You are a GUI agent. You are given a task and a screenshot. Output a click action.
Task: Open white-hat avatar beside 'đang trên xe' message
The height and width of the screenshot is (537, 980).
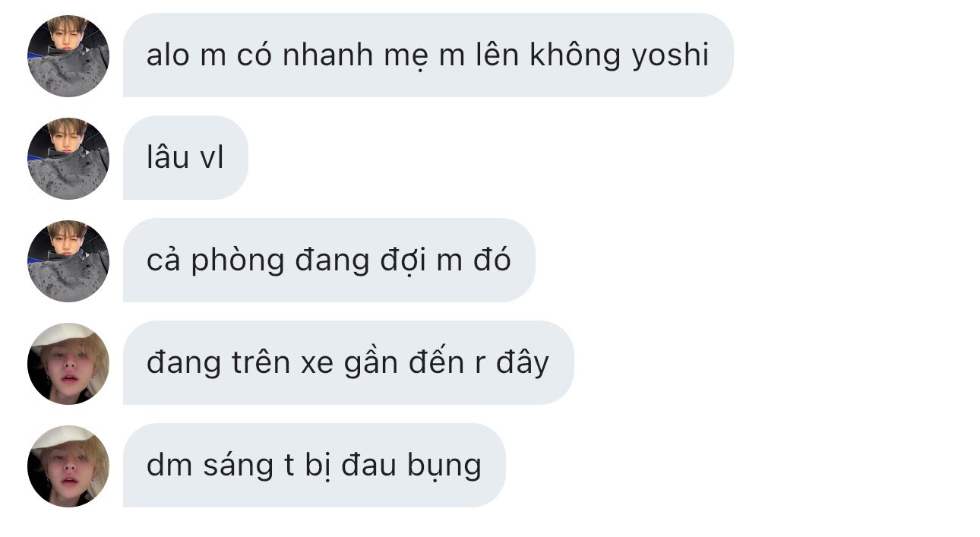pos(68,364)
